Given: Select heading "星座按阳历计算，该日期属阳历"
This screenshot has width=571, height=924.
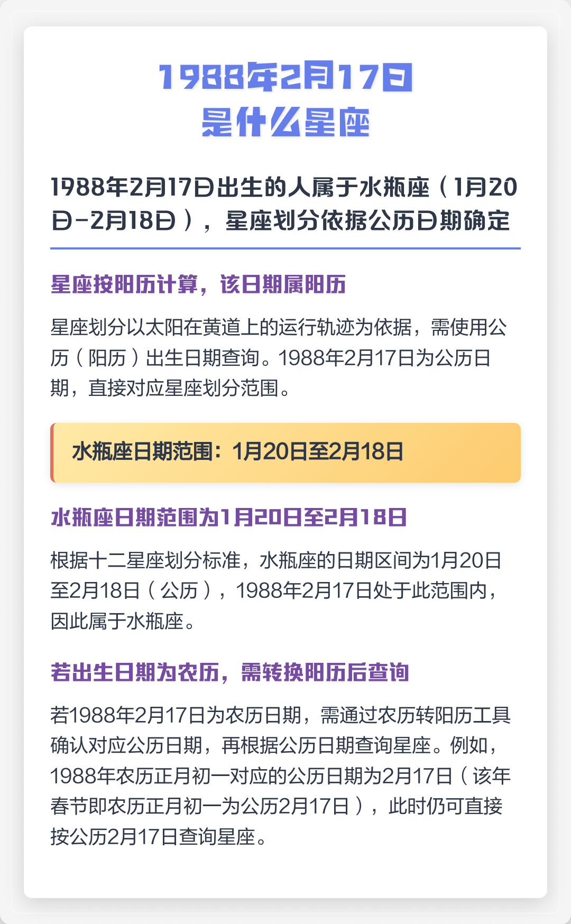Looking at the screenshot, I should 198,284.
